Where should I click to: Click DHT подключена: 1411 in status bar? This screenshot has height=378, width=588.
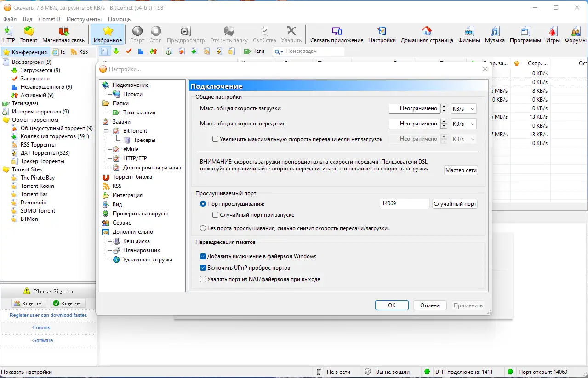[x=463, y=372]
